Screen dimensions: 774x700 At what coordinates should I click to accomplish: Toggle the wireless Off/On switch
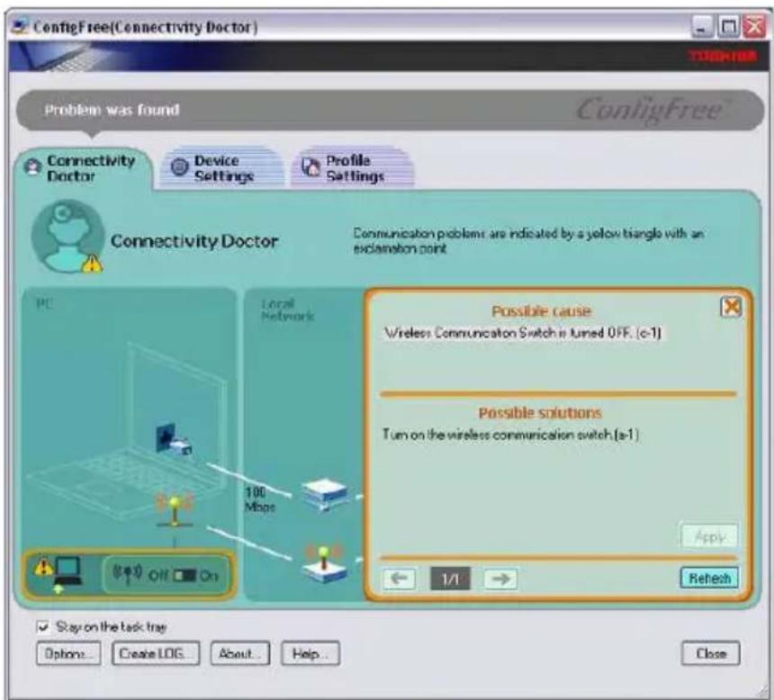point(185,576)
